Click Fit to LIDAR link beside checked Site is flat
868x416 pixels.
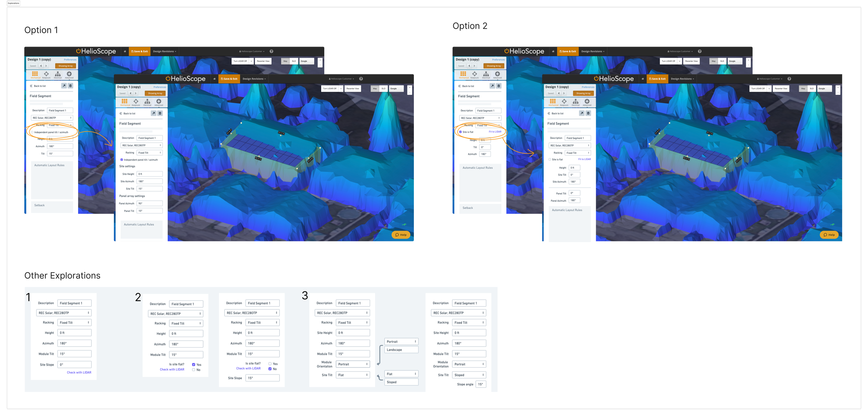pos(495,132)
